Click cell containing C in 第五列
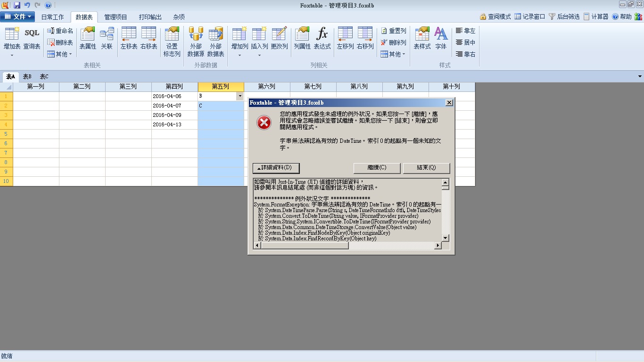The image size is (644, 362). (221, 106)
